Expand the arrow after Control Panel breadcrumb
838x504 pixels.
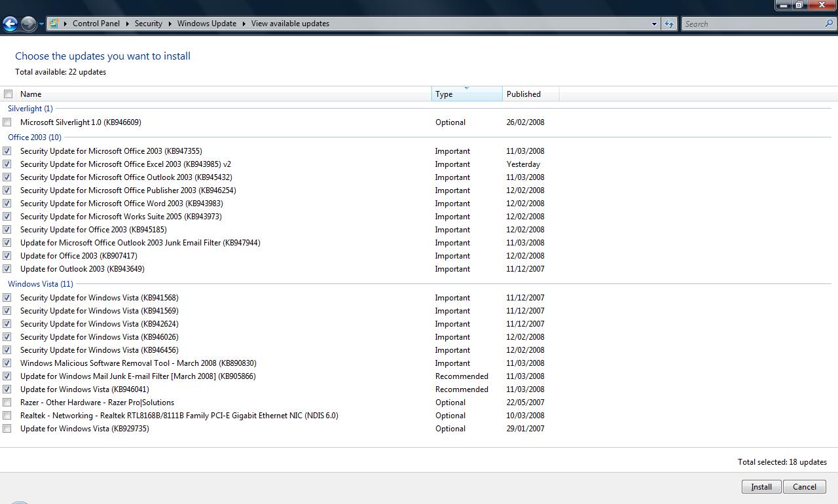(127, 24)
